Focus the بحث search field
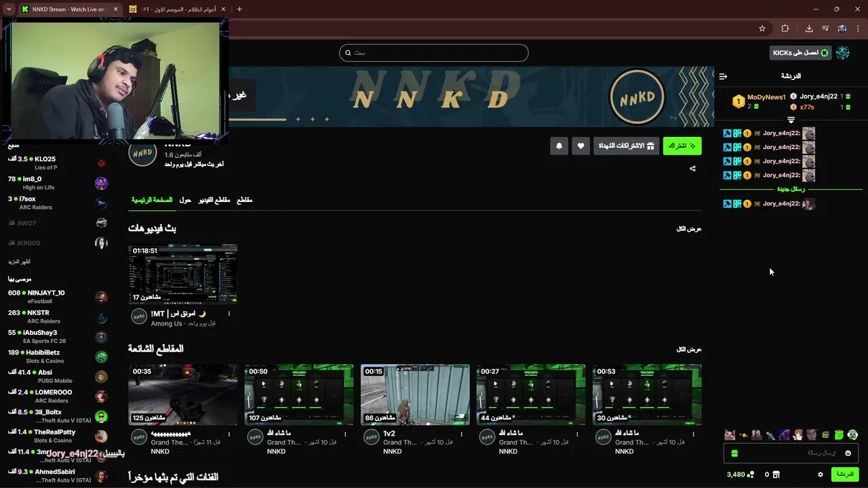This screenshot has height=488, width=868. 434,53
